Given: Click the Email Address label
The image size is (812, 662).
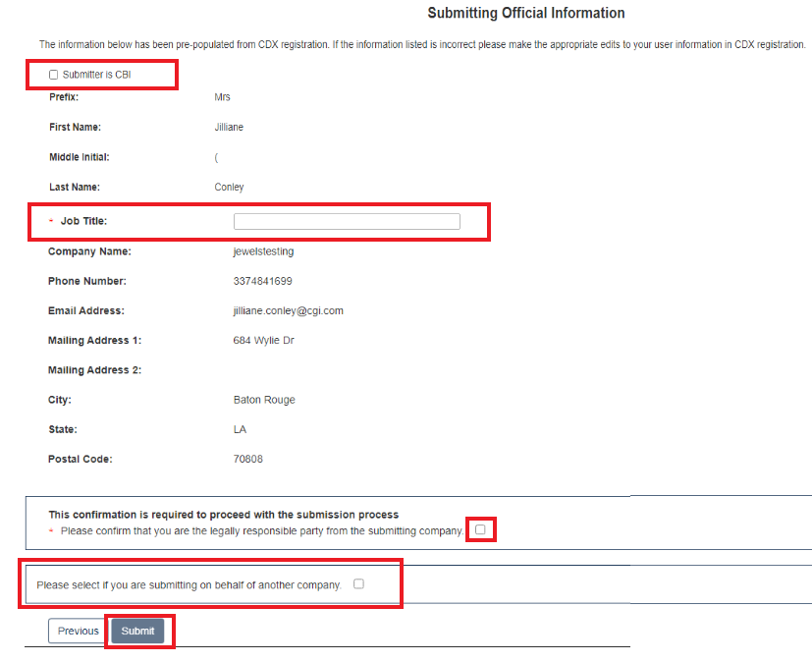Looking at the screenshot, I should tap(86, 310).
